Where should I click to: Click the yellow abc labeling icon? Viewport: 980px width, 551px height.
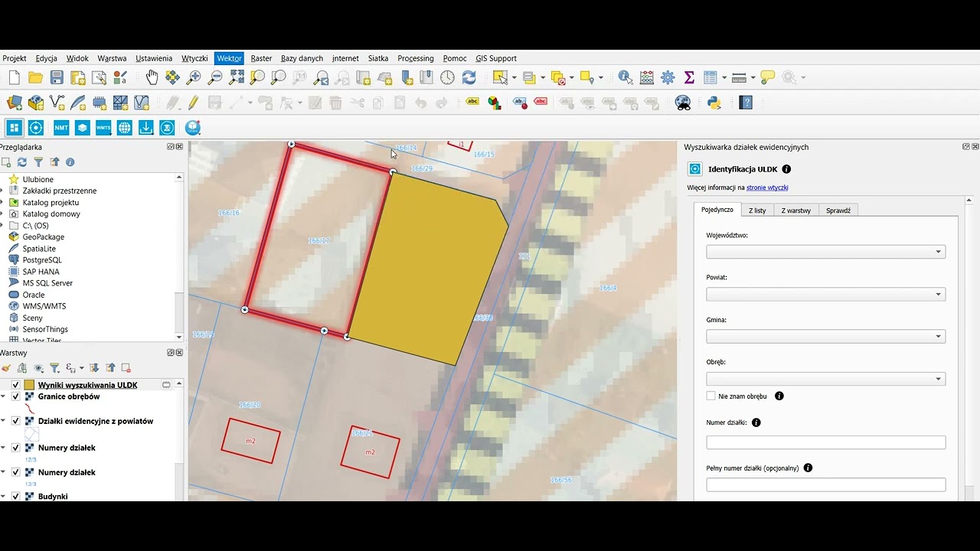coord(472,102)
